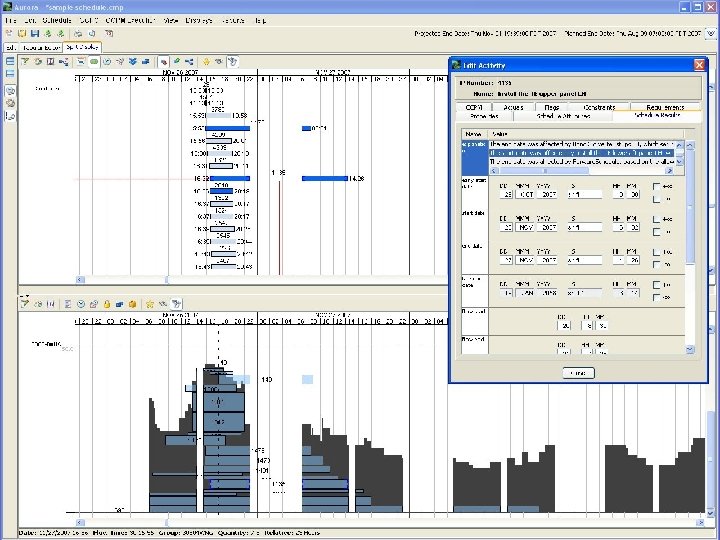Open the View menu
Viewport: 720px width, 540px height.
click(170, 20)
